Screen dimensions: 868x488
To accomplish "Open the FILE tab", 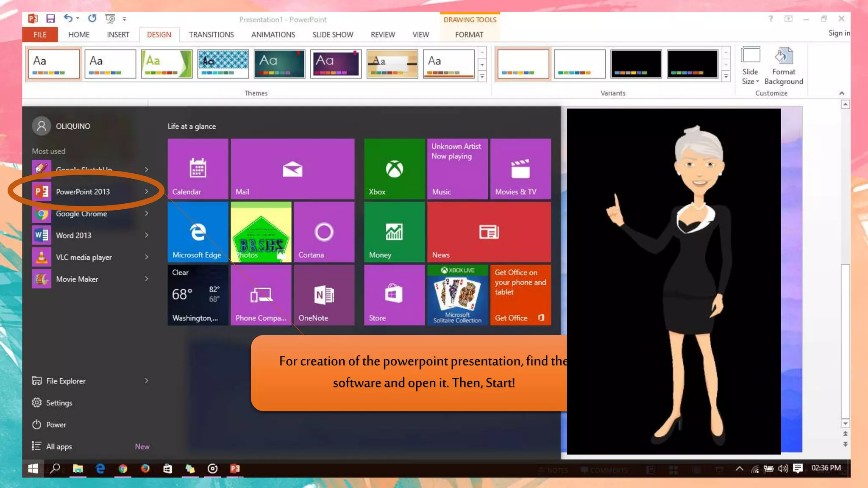I will tap(40, 35).
